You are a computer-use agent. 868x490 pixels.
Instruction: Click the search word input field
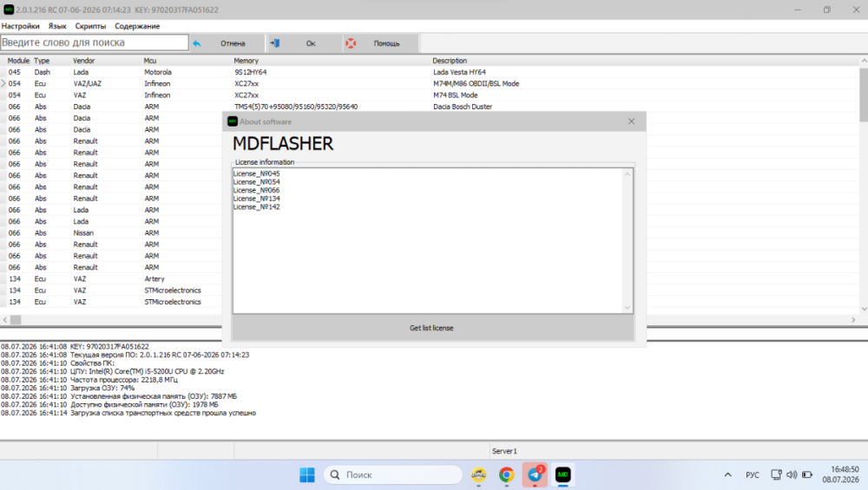click(94, 42)
